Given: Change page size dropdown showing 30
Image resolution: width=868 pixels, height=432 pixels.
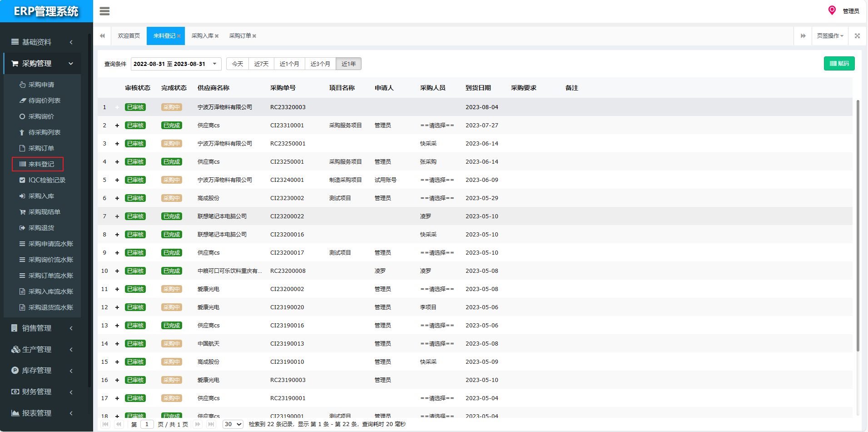Looking at the screenshot, I should pos(233,424).
